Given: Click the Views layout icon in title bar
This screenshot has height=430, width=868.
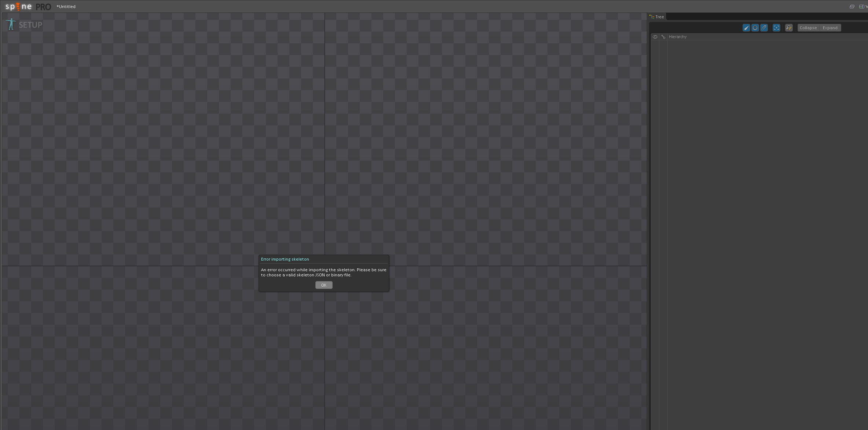Looking at the screenshot, I should (861, 7).
